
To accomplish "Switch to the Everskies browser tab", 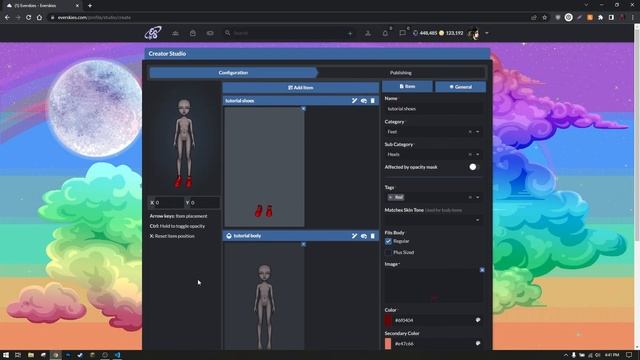I will pyautogui.click(x=42, y=6).
